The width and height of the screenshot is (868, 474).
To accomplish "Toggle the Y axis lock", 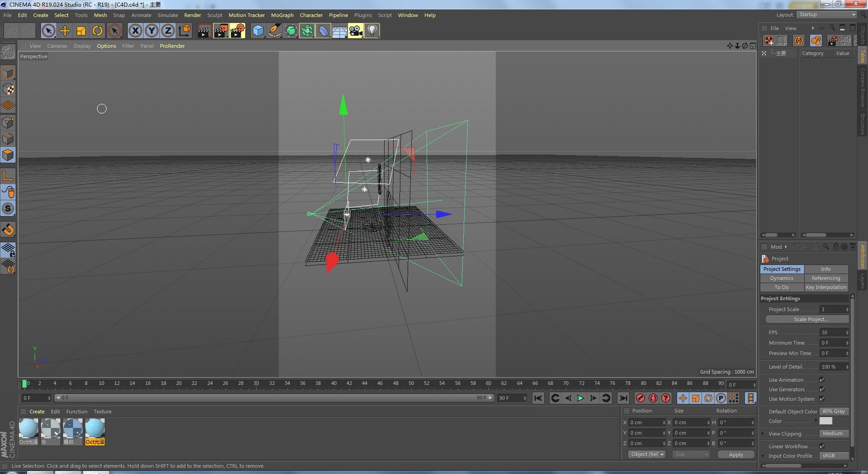I will (x=151, y=31).
